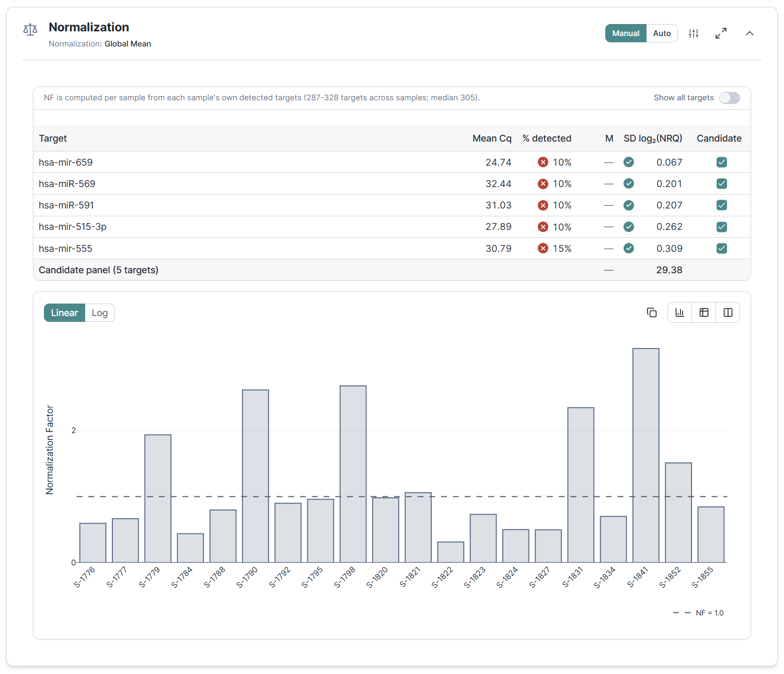Sort by % detected column header
784x674 pixels.
[547, 138]
